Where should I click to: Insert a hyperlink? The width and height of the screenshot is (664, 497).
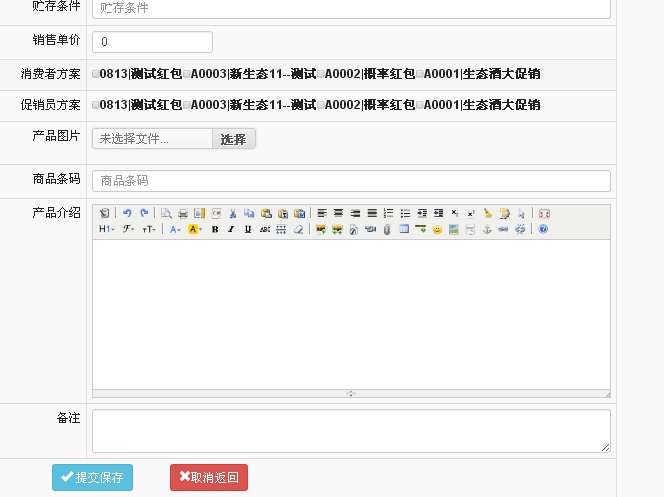[504, 229]
